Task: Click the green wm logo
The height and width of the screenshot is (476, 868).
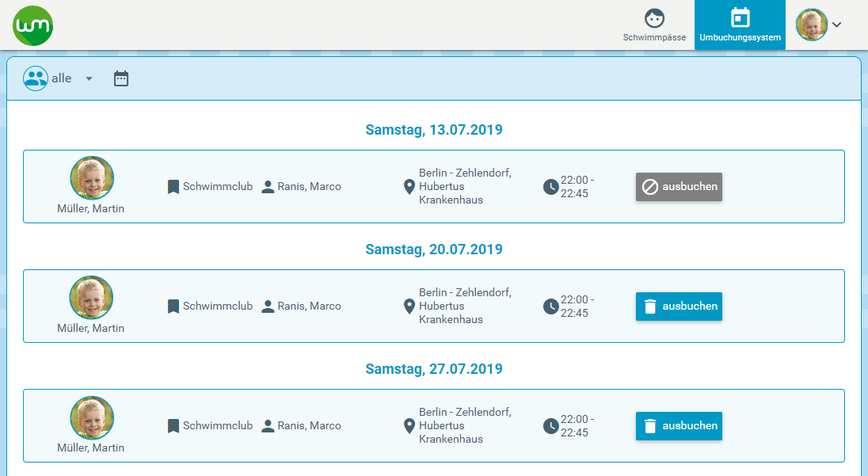Action: pos(33,25)
